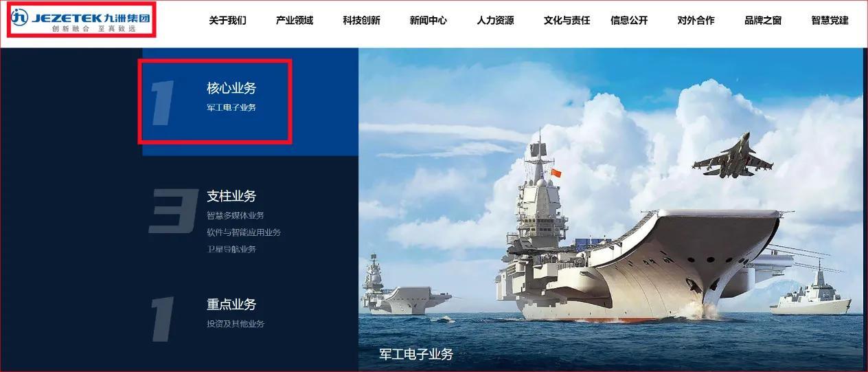868x372 pixels.
Task: Open the 智慧党建 menu item
Action: (830, 21)
